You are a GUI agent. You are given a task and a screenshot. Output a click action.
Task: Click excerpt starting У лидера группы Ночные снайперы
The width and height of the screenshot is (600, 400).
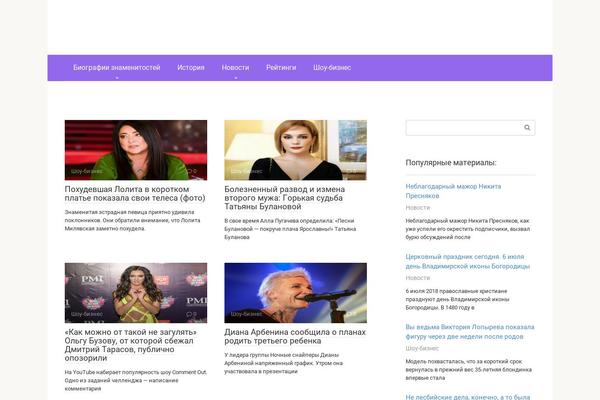tap(283, 363)
